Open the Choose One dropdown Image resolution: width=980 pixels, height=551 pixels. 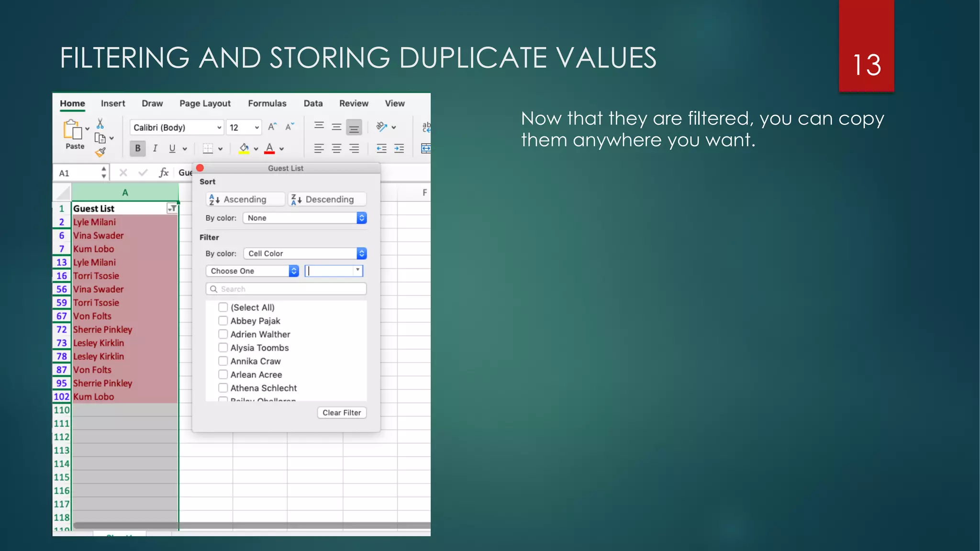click(x=252, y=271)
